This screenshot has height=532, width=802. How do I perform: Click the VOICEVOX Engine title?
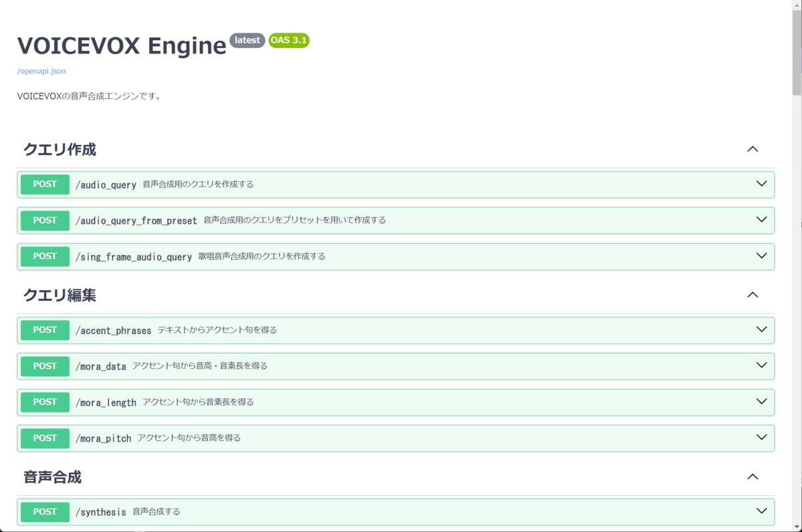click(121, 45)
